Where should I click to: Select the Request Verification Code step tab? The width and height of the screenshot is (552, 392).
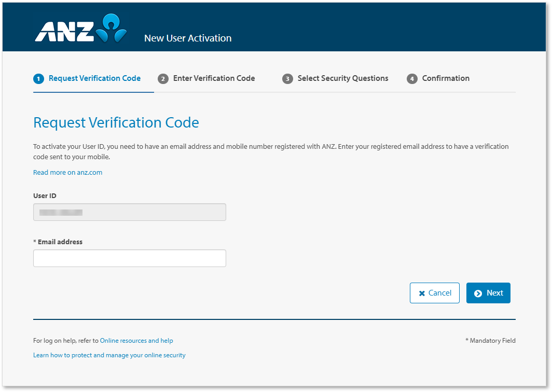[94, 78]
